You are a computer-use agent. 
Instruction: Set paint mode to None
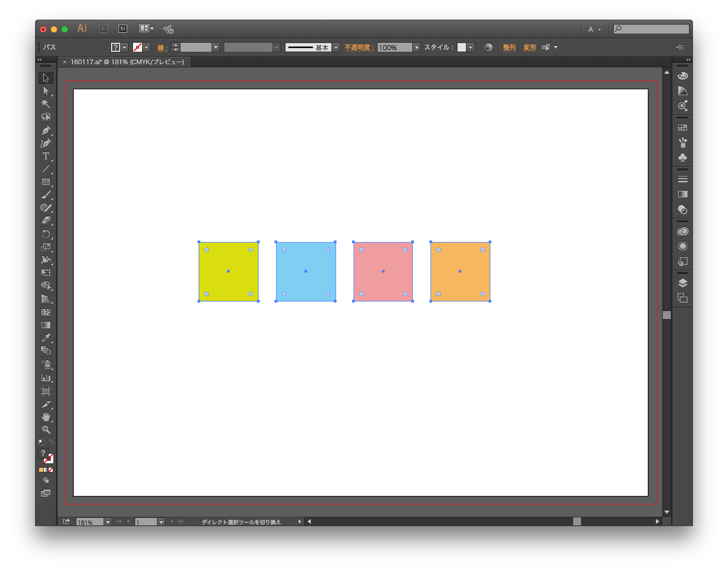(x=51, y=470)
